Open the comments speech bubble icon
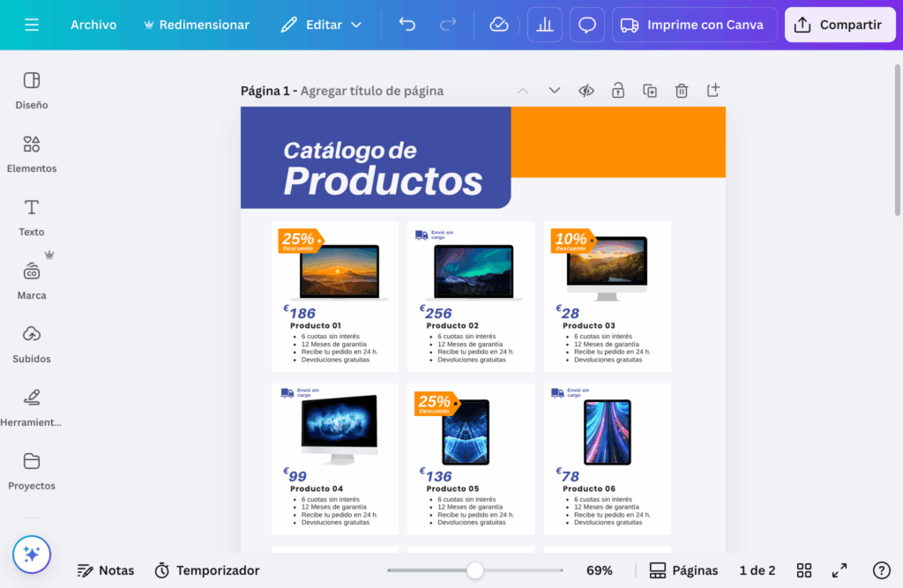903x588 pixels. (587, 25)
